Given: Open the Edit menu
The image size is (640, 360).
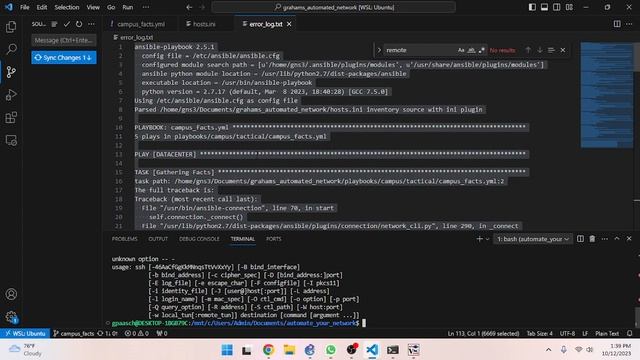Looking at the screenshot, I should [42, 7].
